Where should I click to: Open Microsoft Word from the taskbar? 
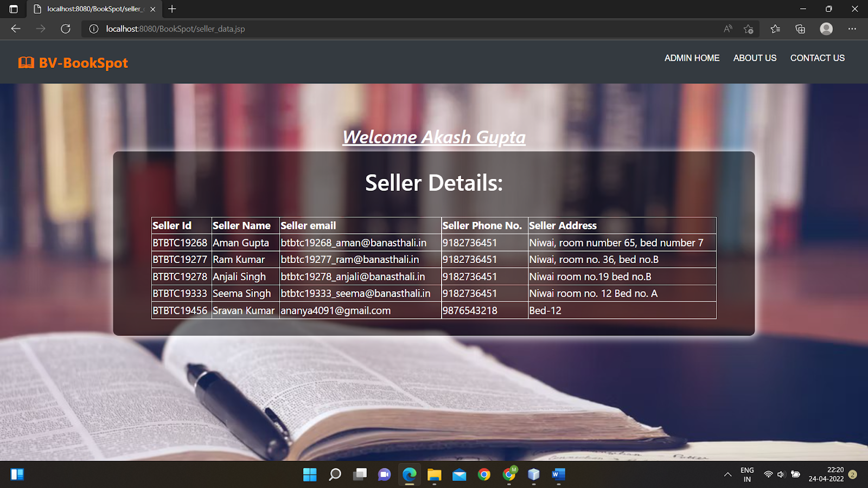558,475
